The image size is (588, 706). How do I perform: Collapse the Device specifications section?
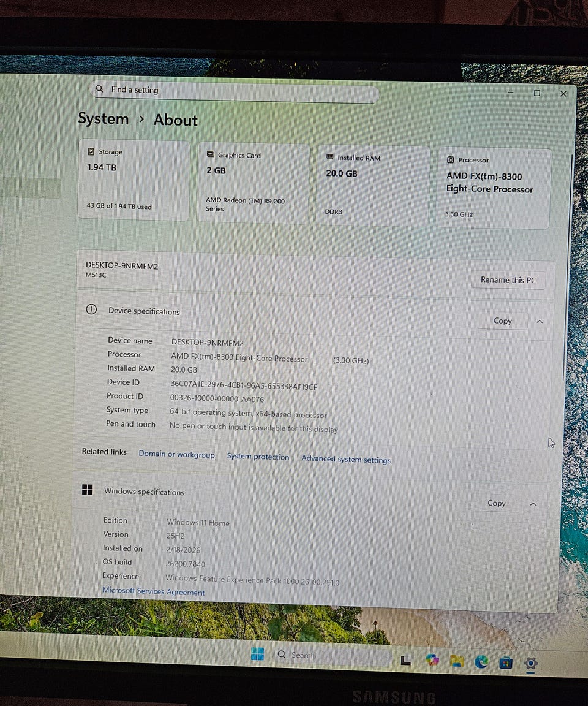click(540, 322)
